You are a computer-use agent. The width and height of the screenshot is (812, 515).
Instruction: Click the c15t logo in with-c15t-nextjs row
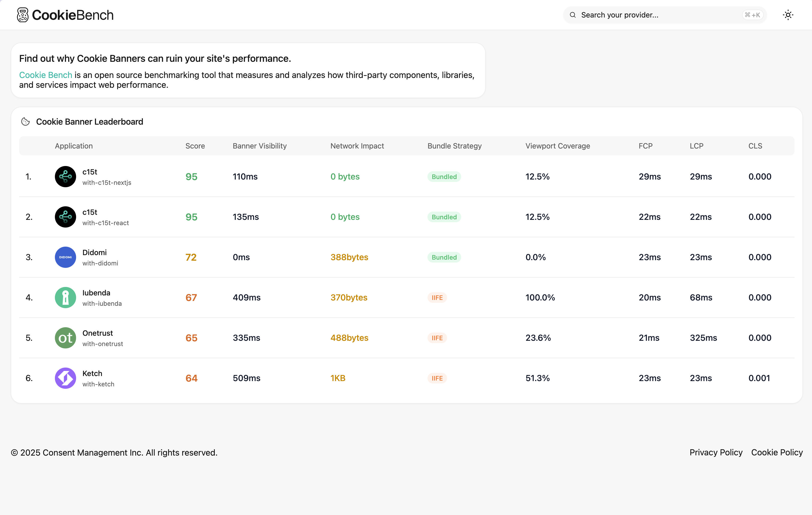66,176
